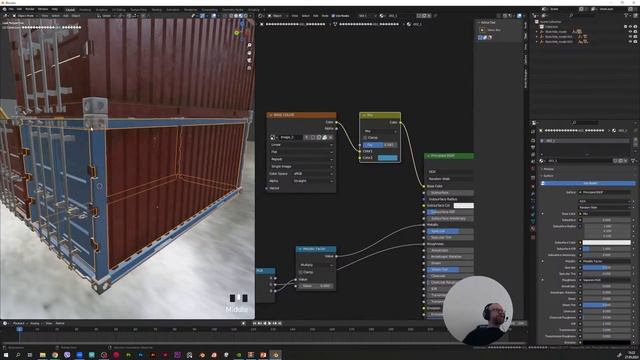Select wireframe viewport shading icon

click(x=231, y=16)
